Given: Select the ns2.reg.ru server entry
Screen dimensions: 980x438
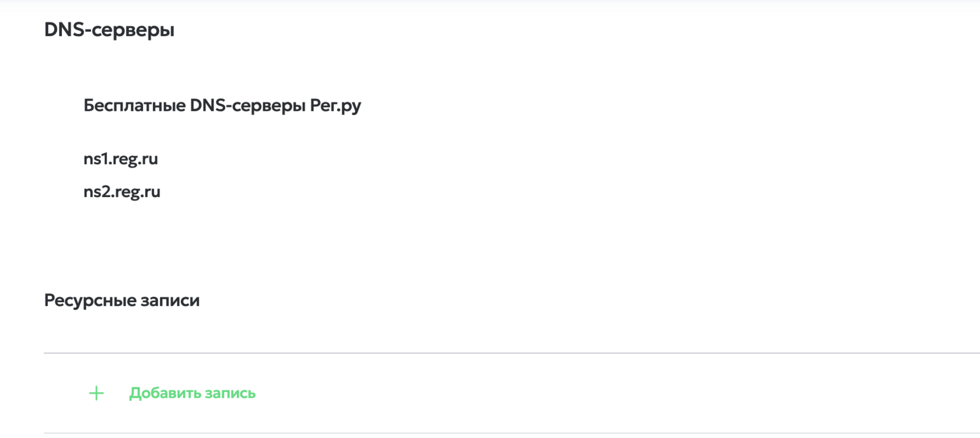Looking at the screenshot, I should [x=122, y=192].
